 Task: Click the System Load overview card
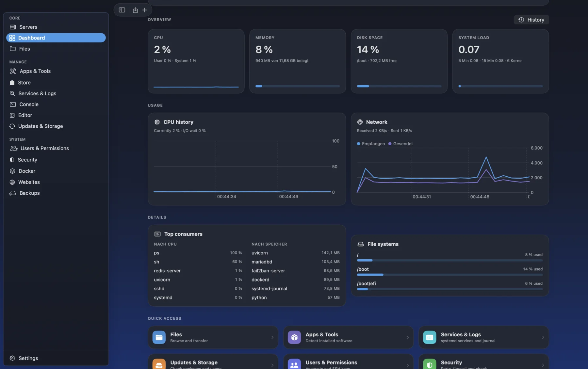[500, 61]
